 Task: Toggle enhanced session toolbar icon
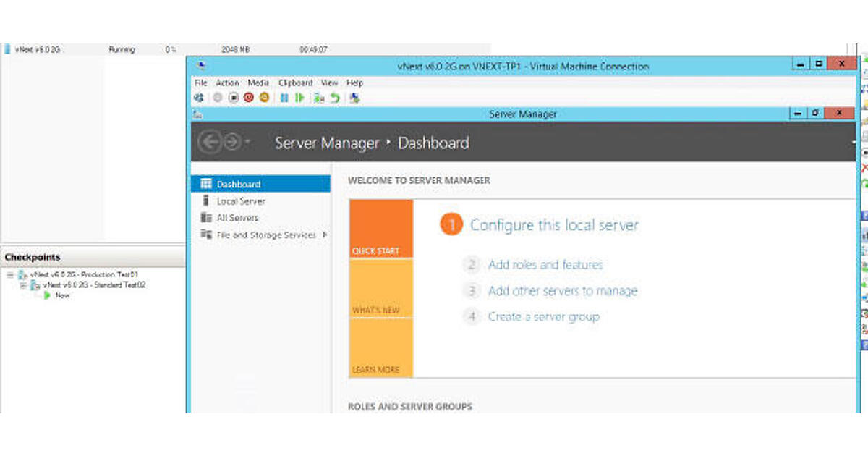tap(354, 98)
